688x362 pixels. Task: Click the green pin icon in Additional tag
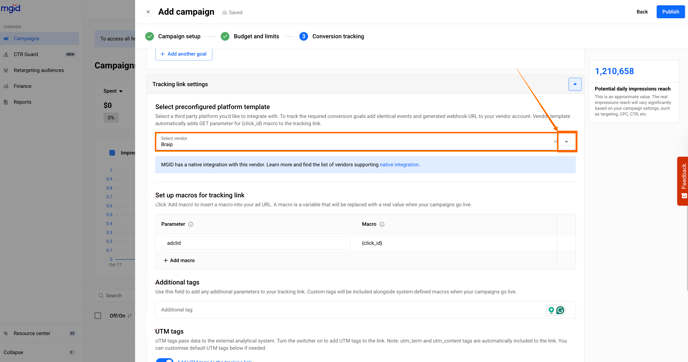click(x=551, y=310)
